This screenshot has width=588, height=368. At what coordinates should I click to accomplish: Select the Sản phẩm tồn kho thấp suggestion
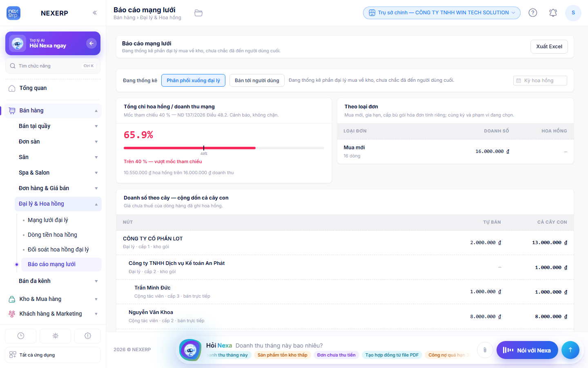pyautogui.click(x=283, y=355)
